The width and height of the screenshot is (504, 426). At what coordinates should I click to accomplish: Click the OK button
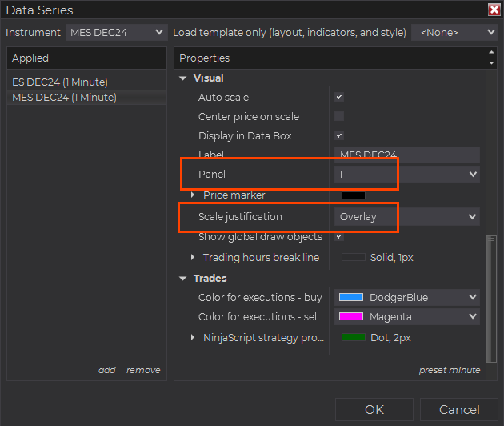(x=374, y=409)
